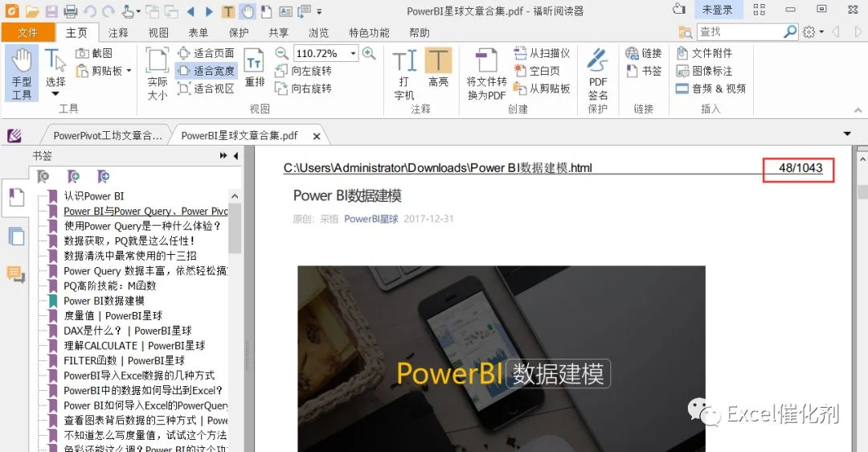This screenshot has width=868, height=452.
Task: Switch to the Share (共享) ribbon tab
Action: pyautogui.click(x=278, y=33)
